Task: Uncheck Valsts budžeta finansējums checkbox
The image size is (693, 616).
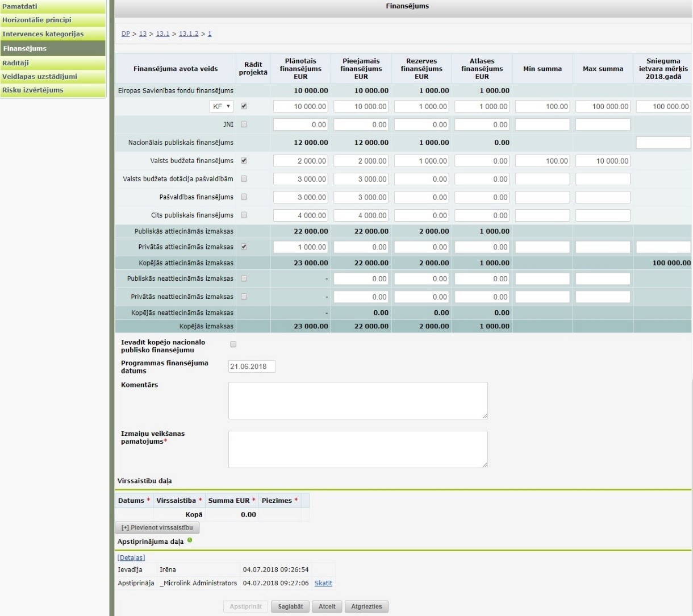Action: pyautogui.click(x=244, y=160)
